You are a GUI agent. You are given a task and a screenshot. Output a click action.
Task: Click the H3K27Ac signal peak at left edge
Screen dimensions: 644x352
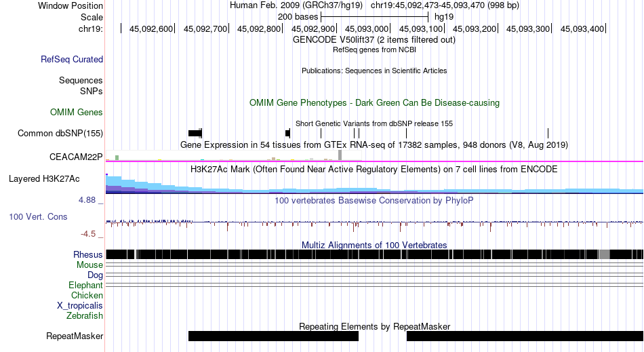(x=114, y=184)
